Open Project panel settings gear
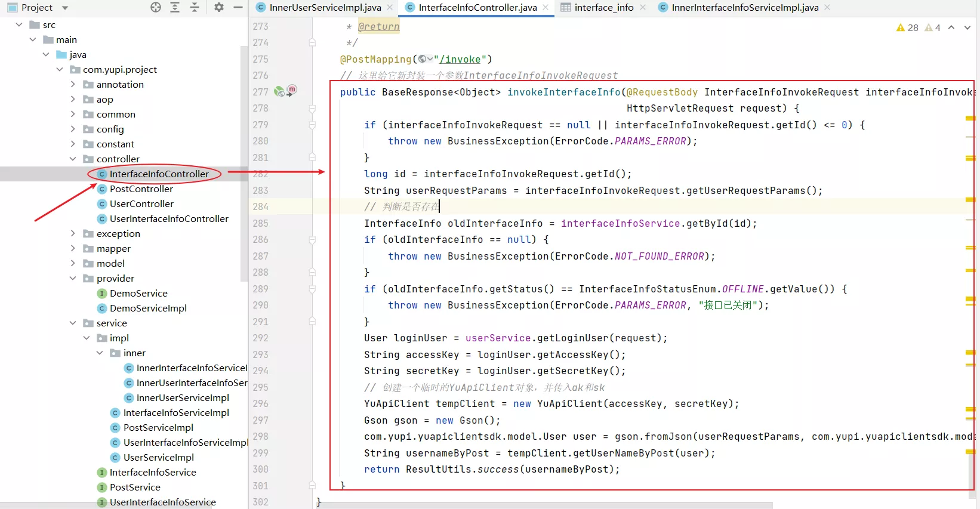Viewport: 980px width, 509px height. (x=219, y=7)
